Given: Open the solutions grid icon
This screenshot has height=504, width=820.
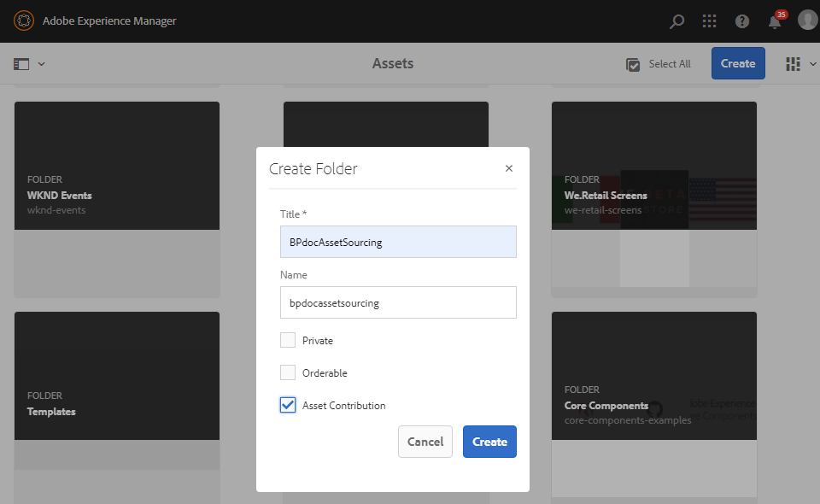Looking at the screenshot, I should point(709,21).
